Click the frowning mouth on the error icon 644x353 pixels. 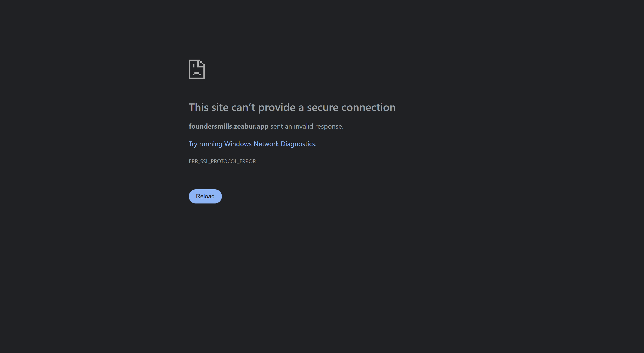pos(197,74)
